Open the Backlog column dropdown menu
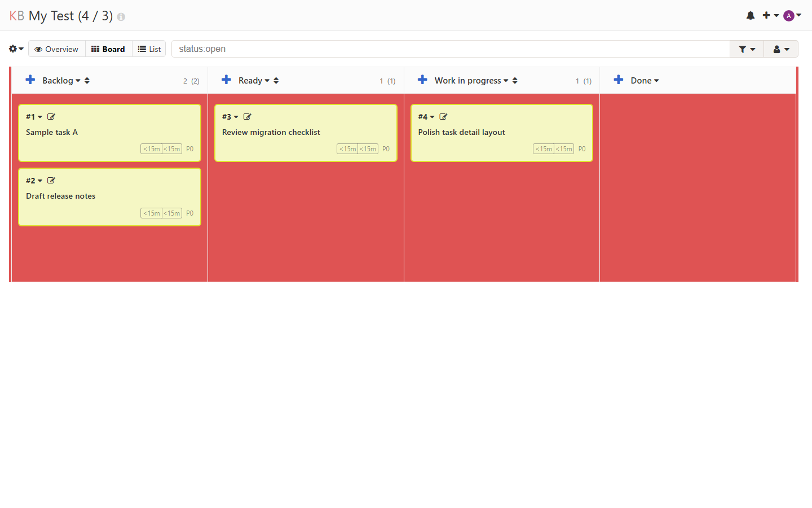 click(61, 81)
